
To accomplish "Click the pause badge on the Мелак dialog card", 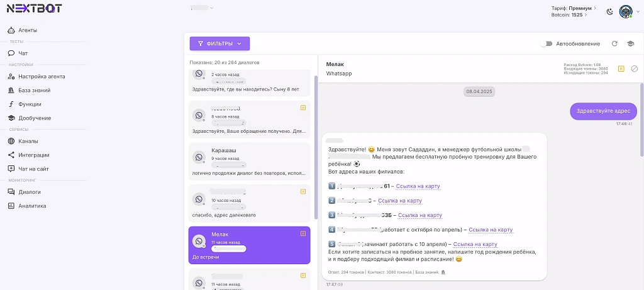I will coord(303,233).
